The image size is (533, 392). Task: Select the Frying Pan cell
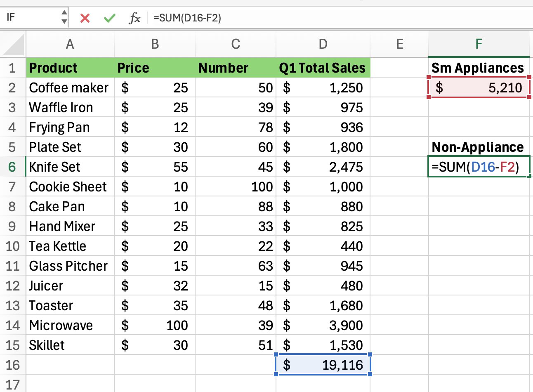coord(70,127)
